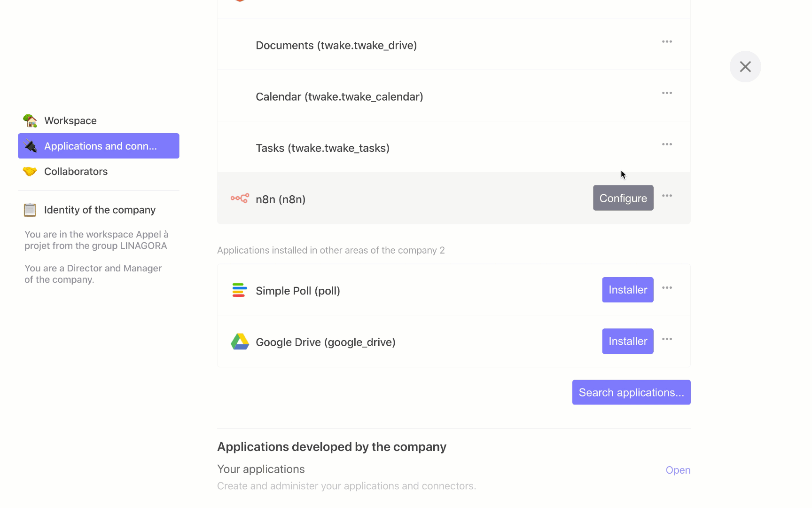Open more options for Calendar app
Screen dimensions: 812x508
pos(667,93)
